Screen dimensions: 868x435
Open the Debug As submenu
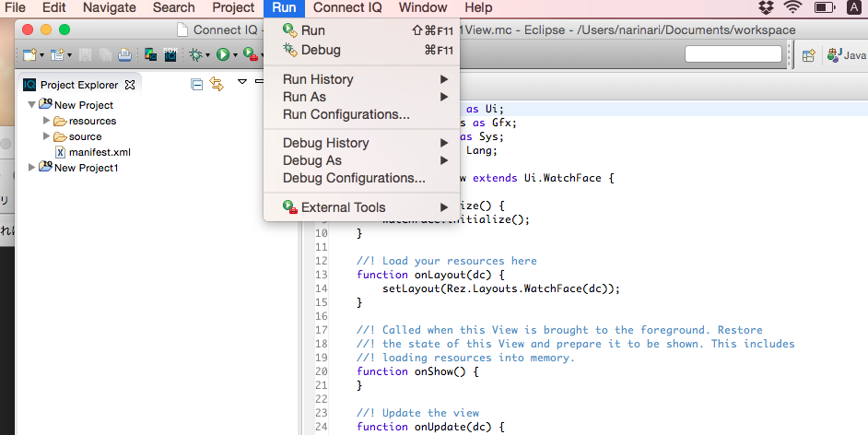[361, 160]
